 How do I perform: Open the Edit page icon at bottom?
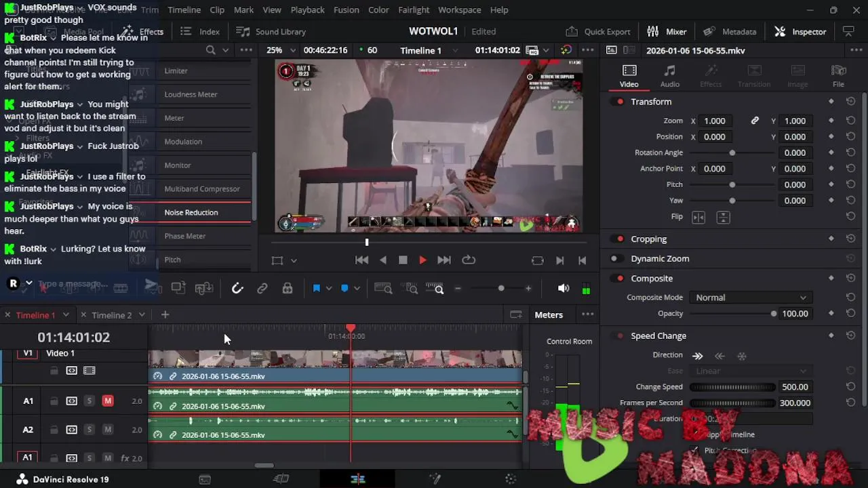tap(357, 479)
